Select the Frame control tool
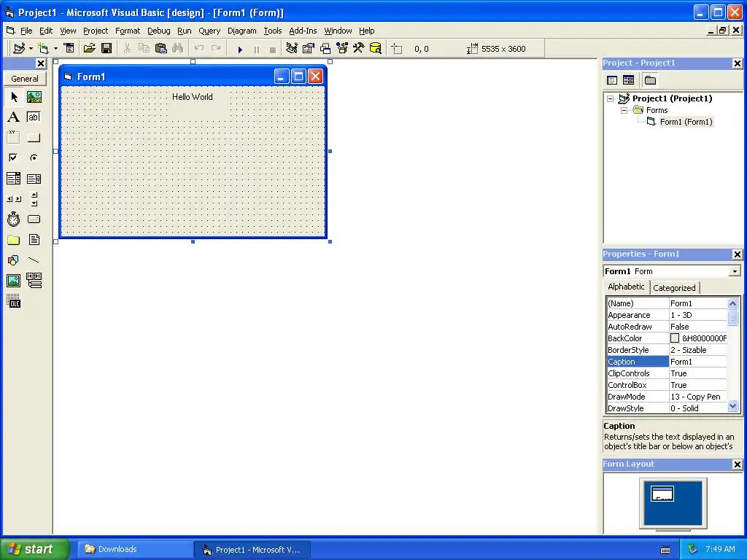Viewport: 747px width, 560px height. (14, 138)
